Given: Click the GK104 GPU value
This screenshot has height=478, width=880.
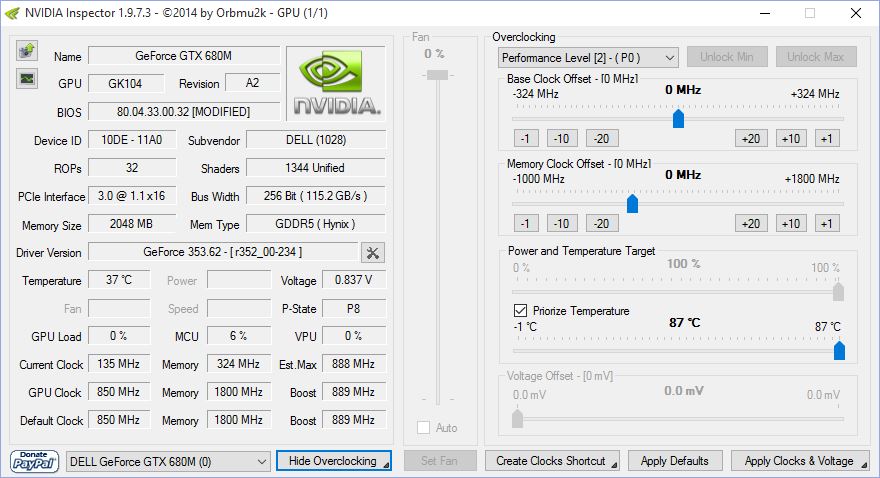Looking at the screenshot, I should 126,84.
